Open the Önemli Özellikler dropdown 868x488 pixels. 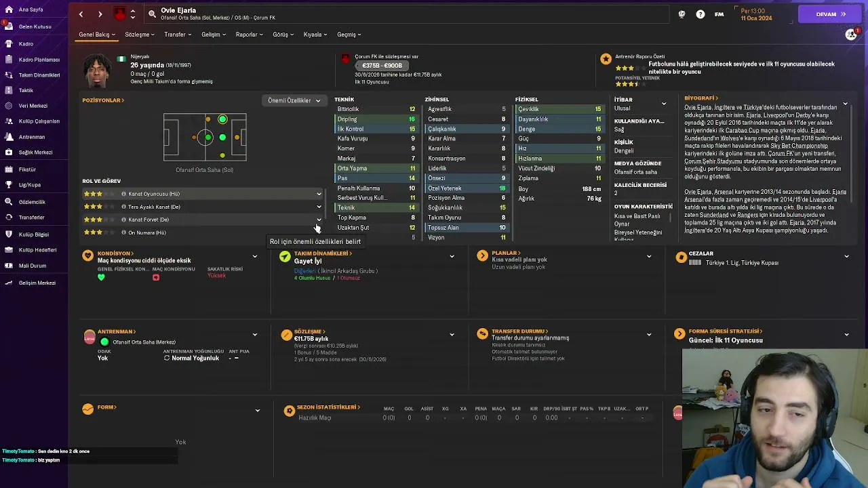pyautogui.click(x=294, y=100)
